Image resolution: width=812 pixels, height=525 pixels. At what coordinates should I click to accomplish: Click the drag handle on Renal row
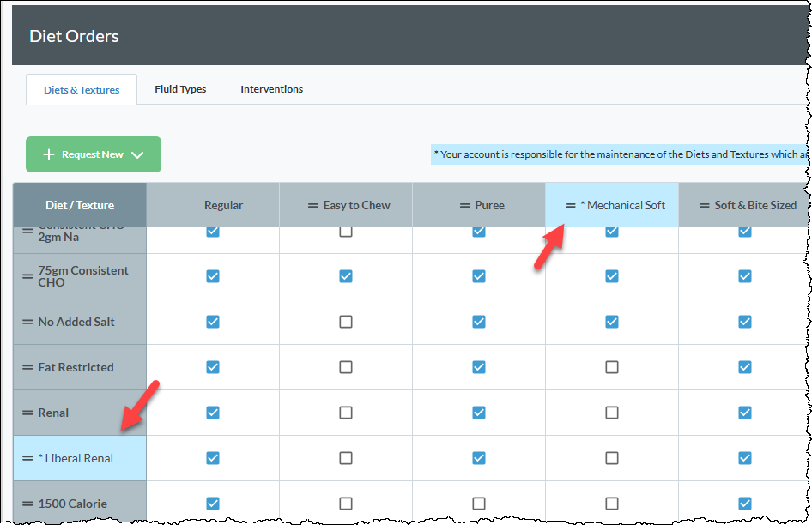point(27,413)
